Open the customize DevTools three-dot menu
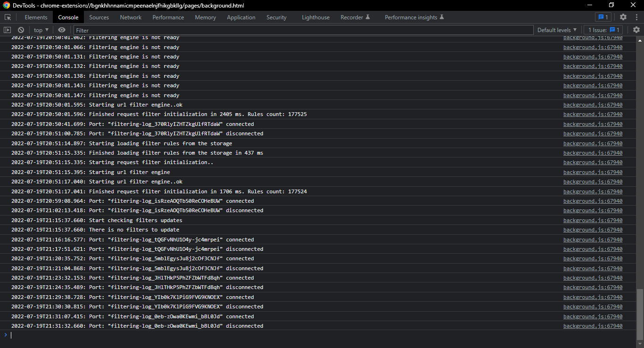This screenshot has width=644, height=348. 636,17
